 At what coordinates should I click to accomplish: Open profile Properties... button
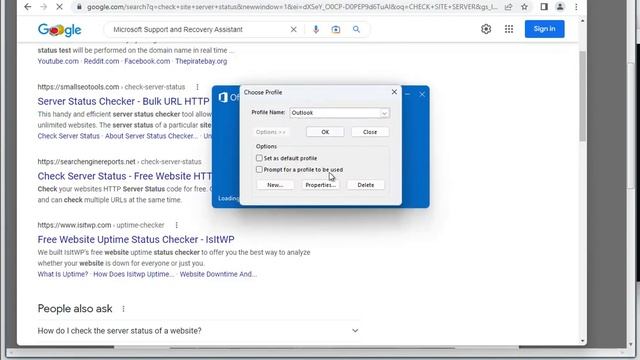tap(320, 185)
